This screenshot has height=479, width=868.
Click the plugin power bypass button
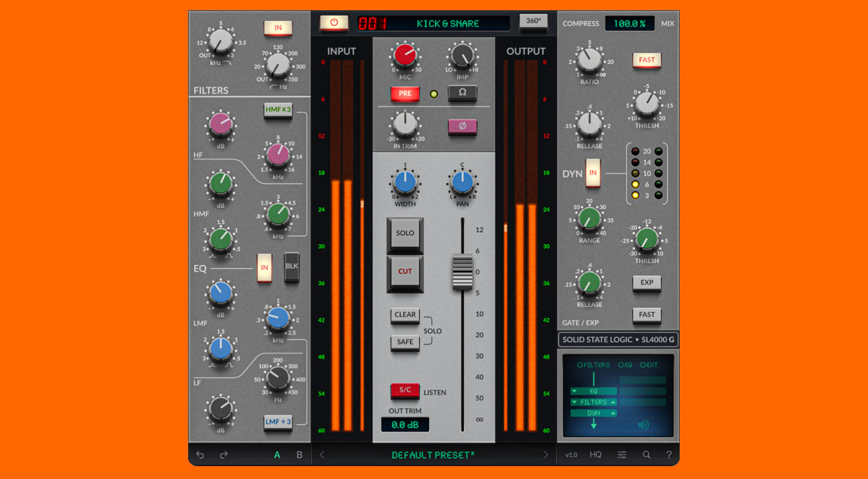tap(333, 23)
